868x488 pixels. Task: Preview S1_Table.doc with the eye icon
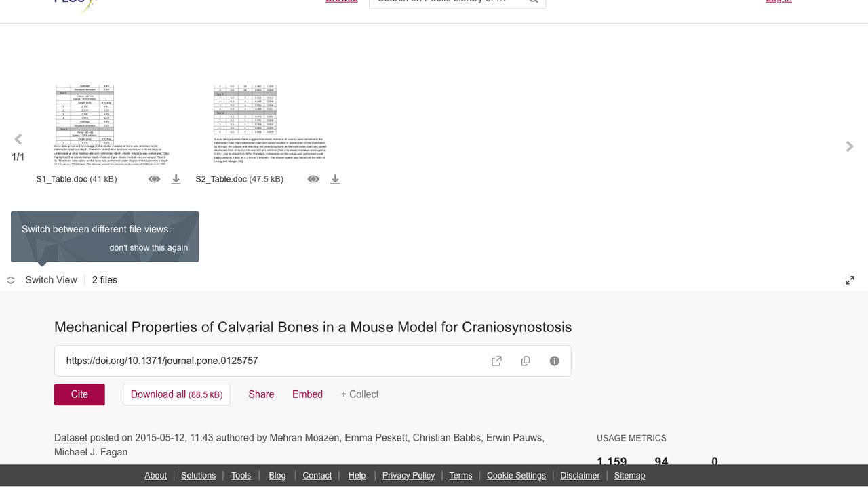click(155, 179)
